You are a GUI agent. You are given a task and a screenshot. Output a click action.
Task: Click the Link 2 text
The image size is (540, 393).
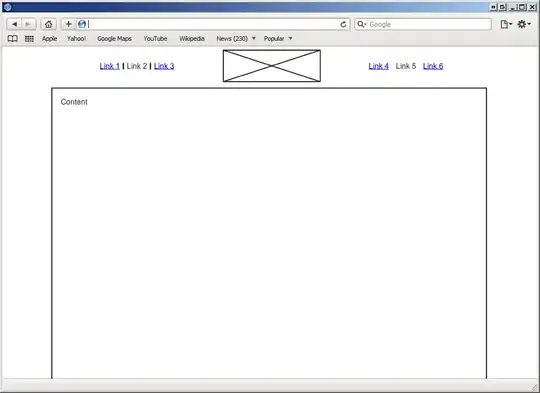tap(137, 66)
